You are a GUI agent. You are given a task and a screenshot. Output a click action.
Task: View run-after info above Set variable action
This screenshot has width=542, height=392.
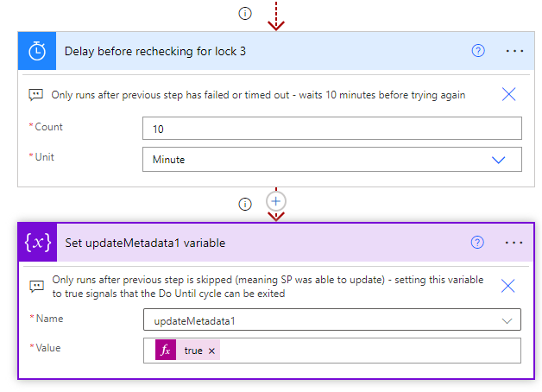pos(245,204)
